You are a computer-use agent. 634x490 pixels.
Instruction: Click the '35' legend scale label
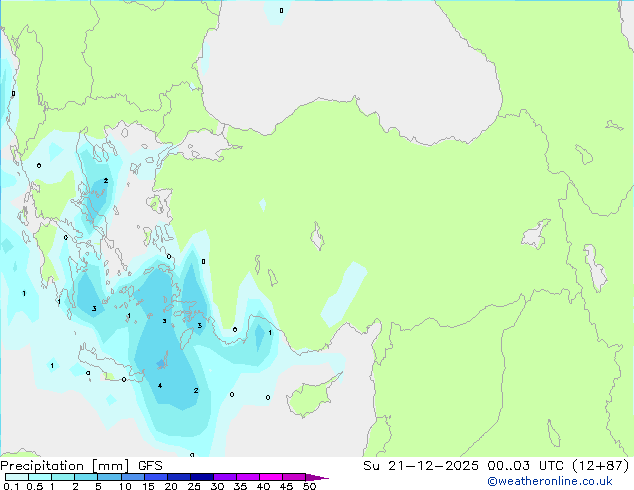(240, 486)
